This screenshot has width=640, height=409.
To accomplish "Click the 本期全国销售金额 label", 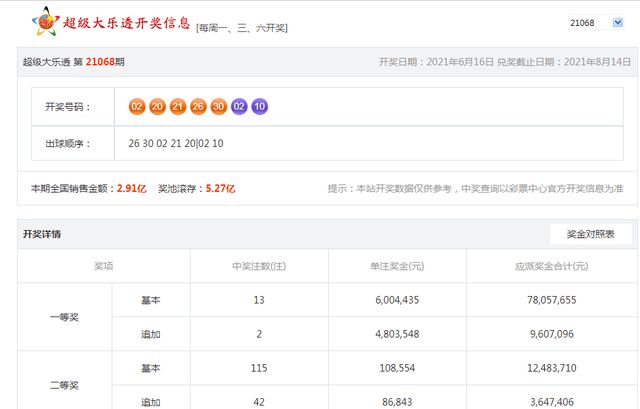I will click(x=73, y=189).
